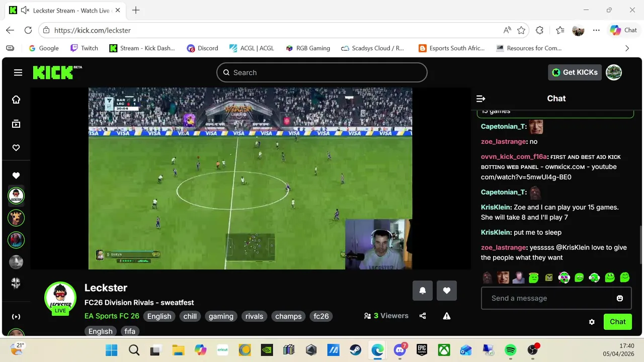Open Edge Settings and more menu
The image size is (644, 362).
(x=596, y=30)
